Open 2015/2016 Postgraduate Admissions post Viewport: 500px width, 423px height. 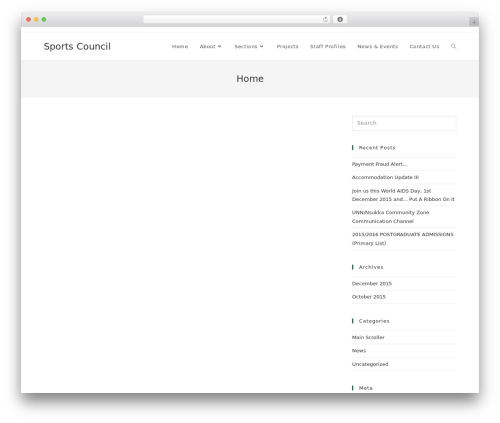(x=402, y=239)
